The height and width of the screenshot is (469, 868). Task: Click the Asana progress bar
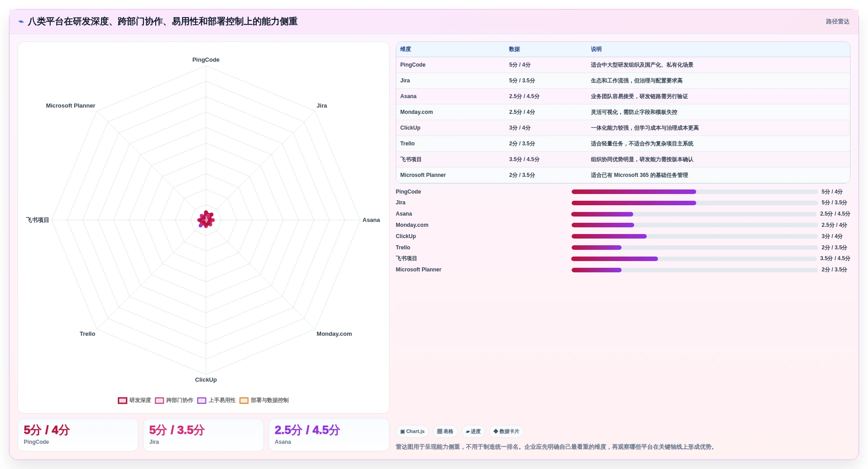click(694, 214)
